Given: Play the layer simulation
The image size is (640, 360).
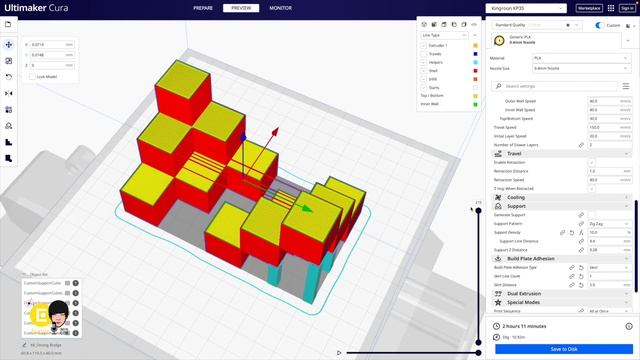Looking at the screenshot, I should (x=339, y=353).
